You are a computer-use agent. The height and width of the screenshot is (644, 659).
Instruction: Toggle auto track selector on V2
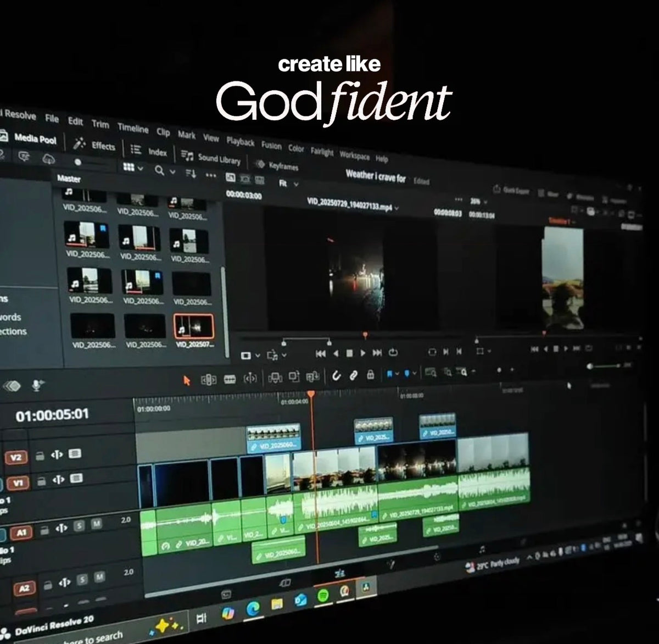pyautogui.click(x=58, y=455)
